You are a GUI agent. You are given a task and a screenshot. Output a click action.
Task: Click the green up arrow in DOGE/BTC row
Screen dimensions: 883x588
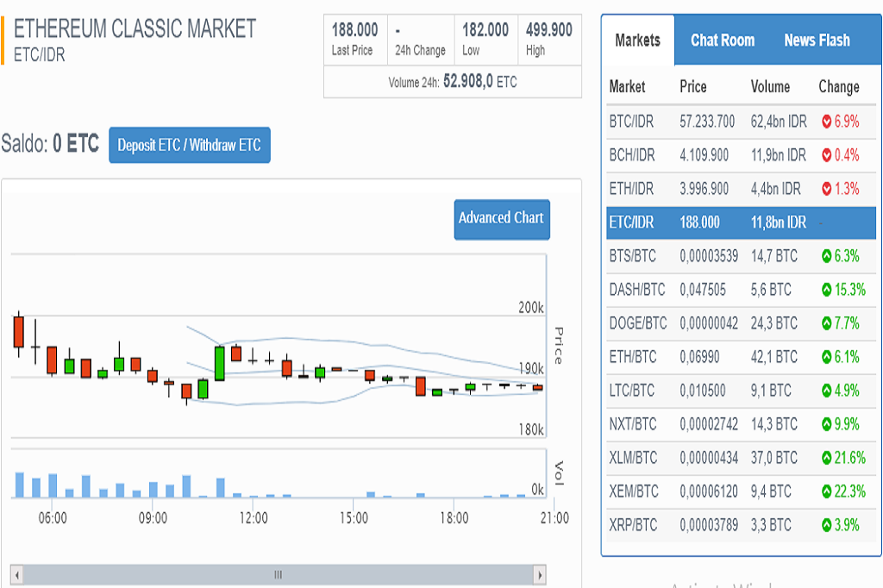[x=826, y=323]
